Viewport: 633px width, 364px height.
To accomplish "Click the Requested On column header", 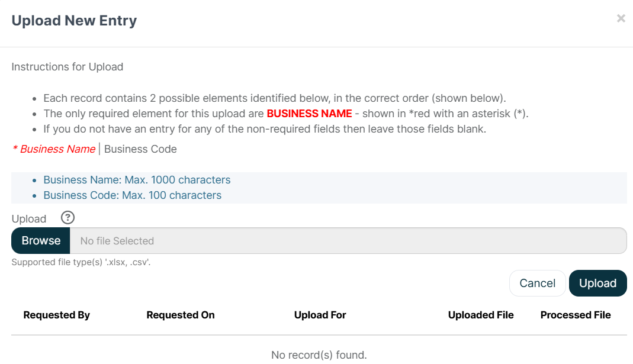I will (181, 315).
